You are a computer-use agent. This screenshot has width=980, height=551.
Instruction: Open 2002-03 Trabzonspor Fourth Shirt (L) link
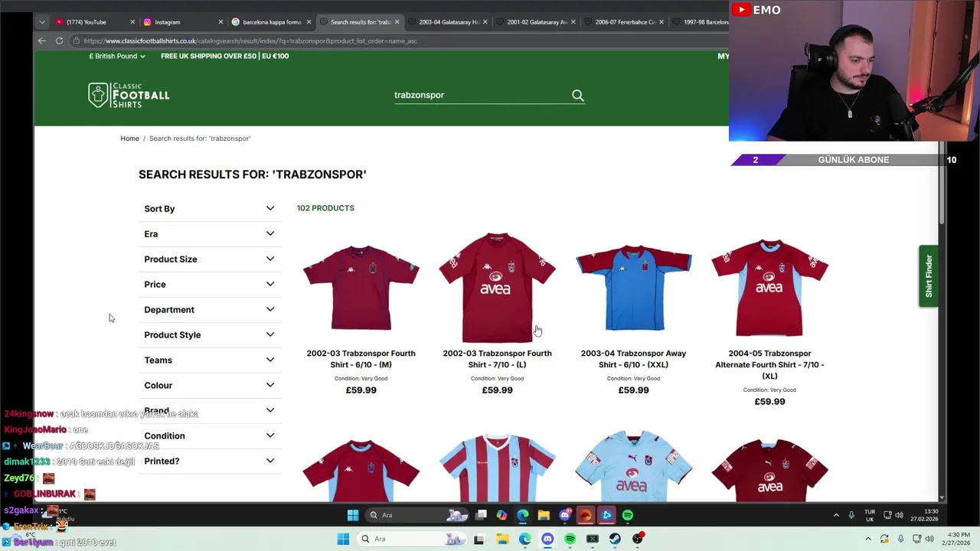click(x=497, y=359)
